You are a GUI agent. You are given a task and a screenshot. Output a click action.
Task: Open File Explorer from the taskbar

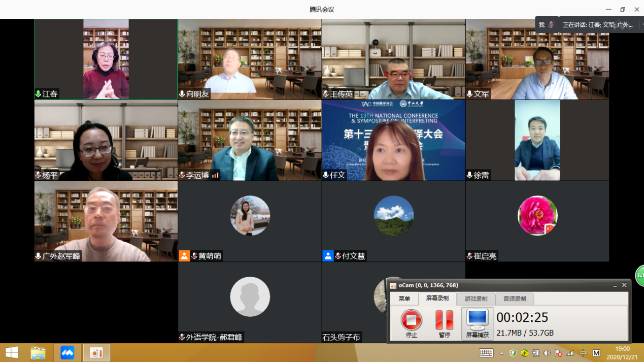click(x=38, y=352)
